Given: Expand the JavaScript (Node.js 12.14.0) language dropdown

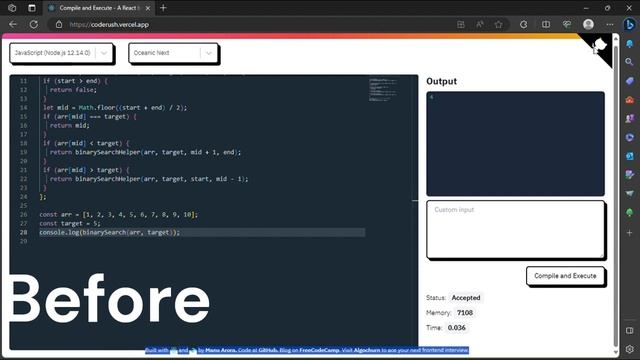Looking at the screenshot, I should point(61,53).
